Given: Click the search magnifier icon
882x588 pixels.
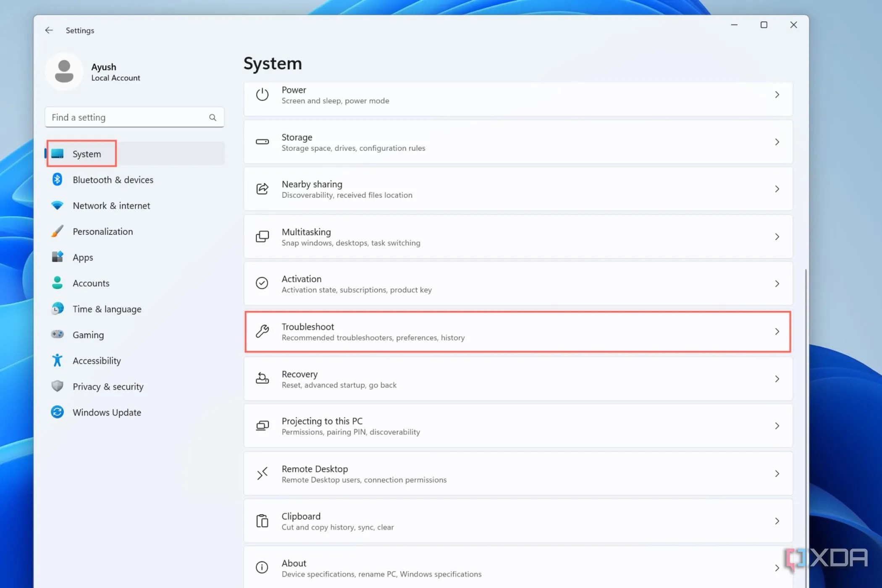Looking at the screenshot, I should click(x=213, y=118).
